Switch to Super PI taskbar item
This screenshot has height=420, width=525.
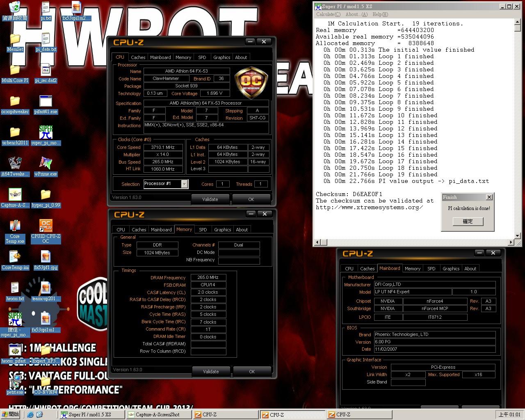click(92, 415)
